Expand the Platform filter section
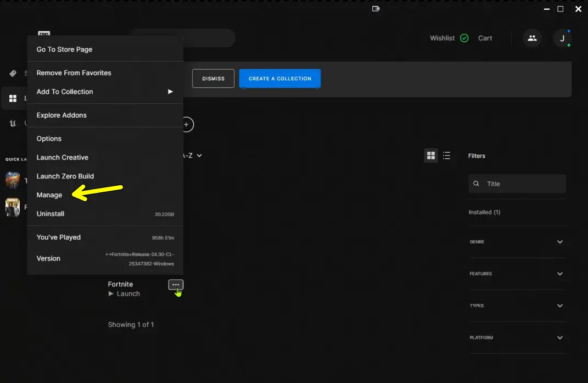Viewport: 588px width, 383px height. [559, 337]
